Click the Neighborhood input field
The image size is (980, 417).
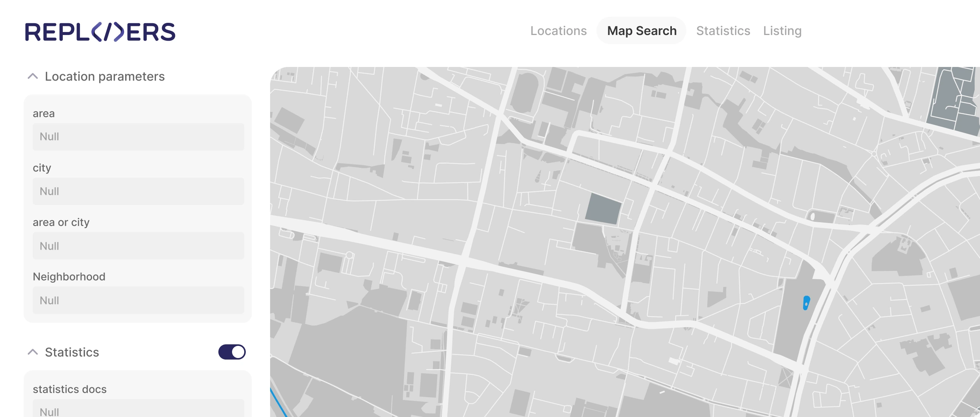click(x=138, y=301)
